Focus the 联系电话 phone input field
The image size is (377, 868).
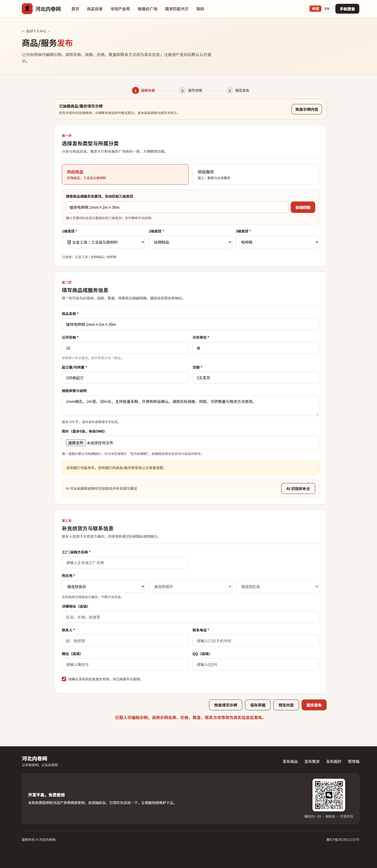tap(256, 641)
